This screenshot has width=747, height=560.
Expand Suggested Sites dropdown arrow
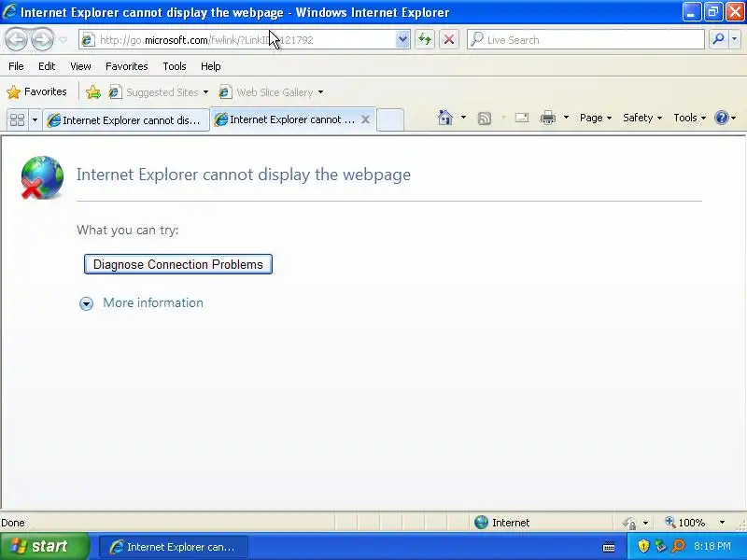click(x=205, y=91)
